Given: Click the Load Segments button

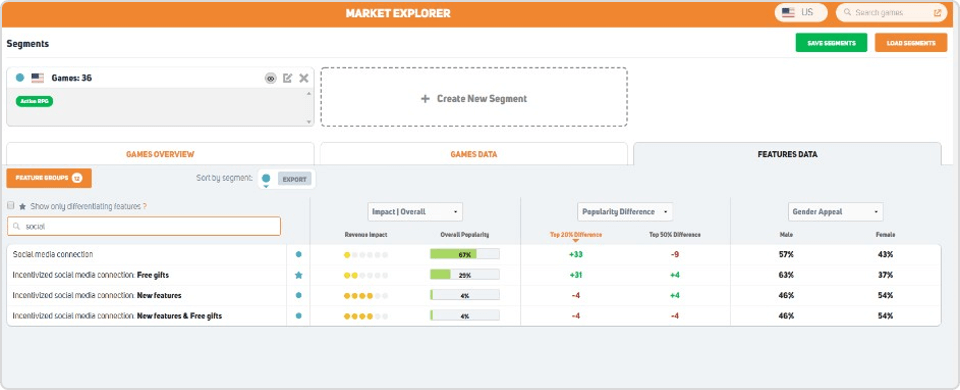Looking at the screenshot, I should coord(911,43).
